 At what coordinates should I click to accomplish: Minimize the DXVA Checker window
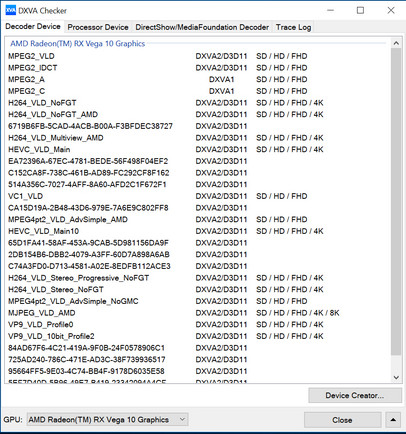click(x=330, y=10)
